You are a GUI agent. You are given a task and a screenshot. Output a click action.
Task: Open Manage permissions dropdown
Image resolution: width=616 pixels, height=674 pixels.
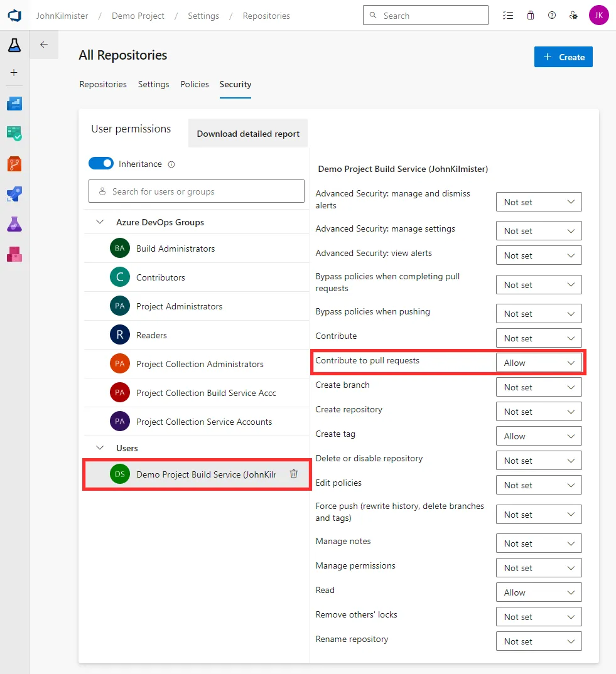(x=539, y=568)
